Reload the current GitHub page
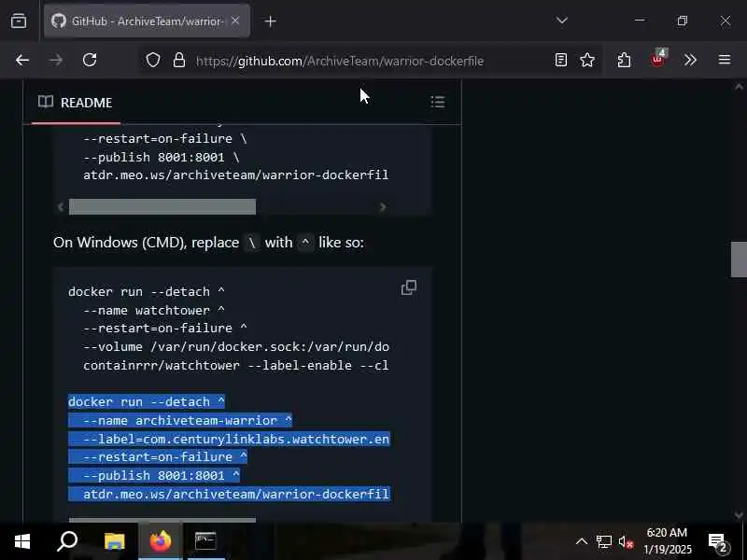 (90, 60)
